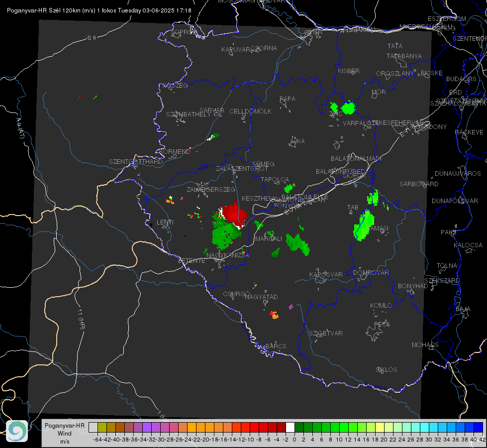Screen dimensions: 487x448
Task: Click the BICSKE city label
Action: point(432,73)
